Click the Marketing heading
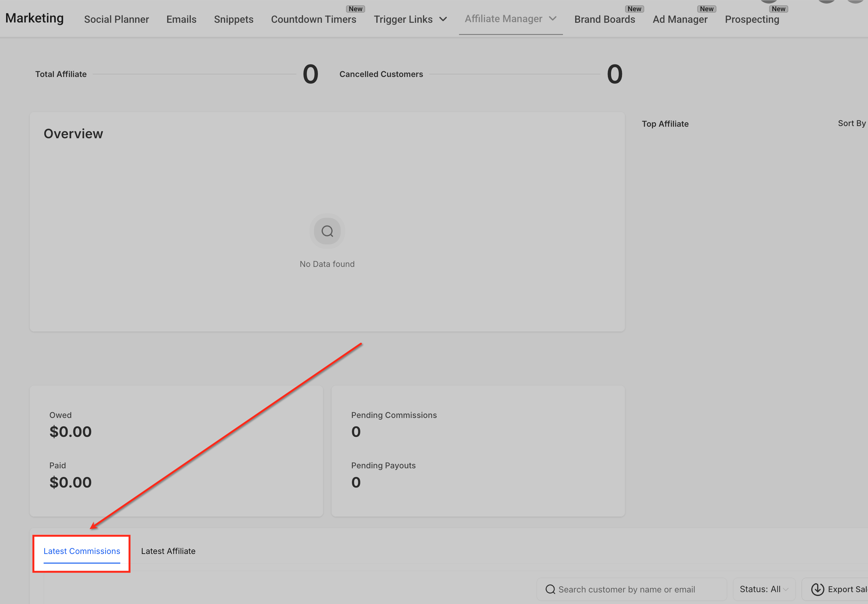 coord(34,18)
